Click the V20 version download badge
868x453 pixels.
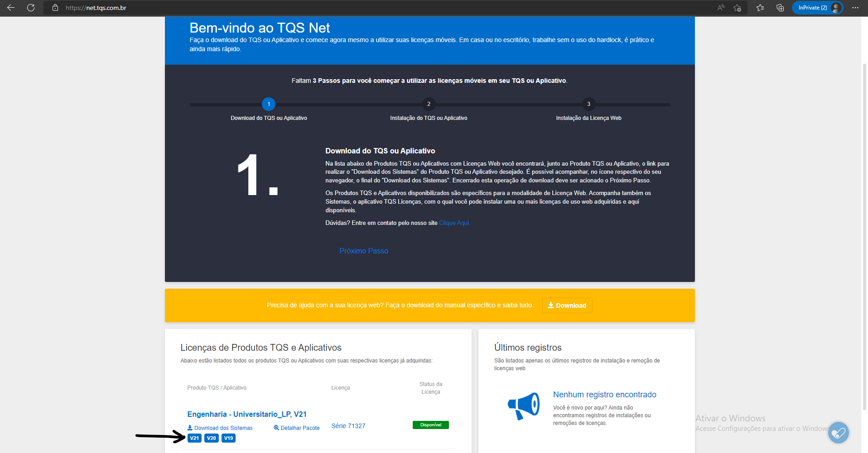(212, 438)
